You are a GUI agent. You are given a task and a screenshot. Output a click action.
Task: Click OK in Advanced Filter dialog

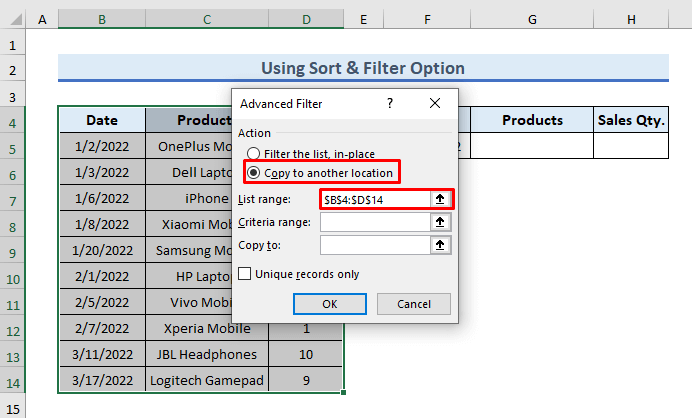click(330, 304)
